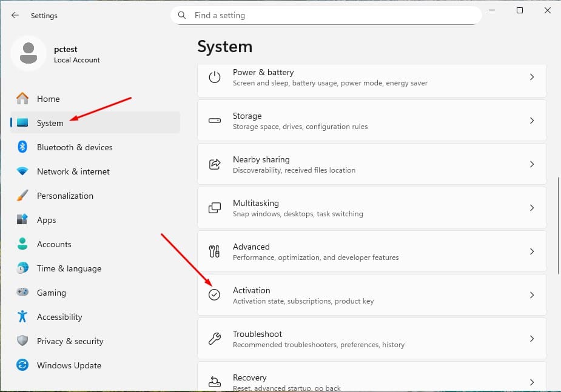Expand Power & battery chevron
Image resolution: width=561 pixels, height=392 pixels.
tap(531, 77)
